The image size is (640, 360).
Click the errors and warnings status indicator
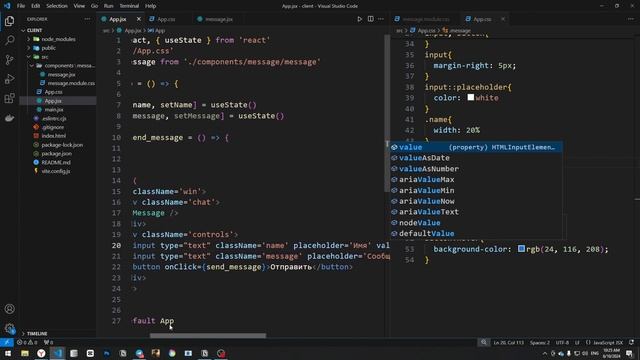[x=28, y=342]
